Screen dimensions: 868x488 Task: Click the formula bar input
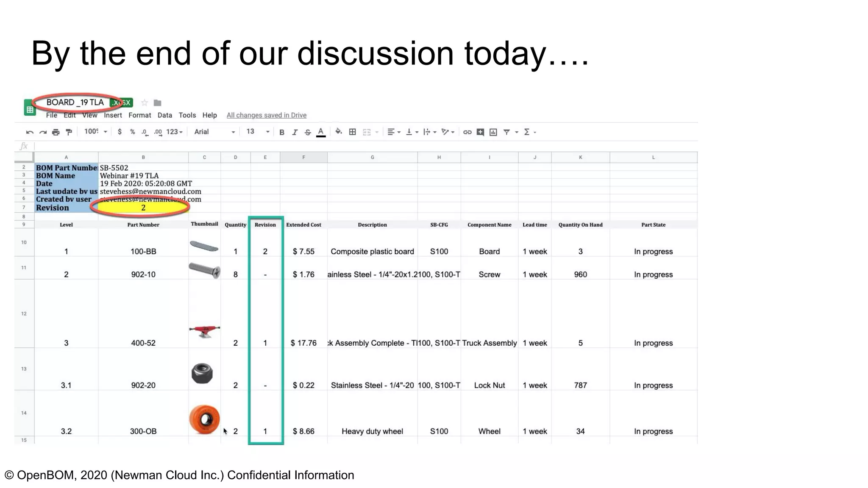point(365,146)
